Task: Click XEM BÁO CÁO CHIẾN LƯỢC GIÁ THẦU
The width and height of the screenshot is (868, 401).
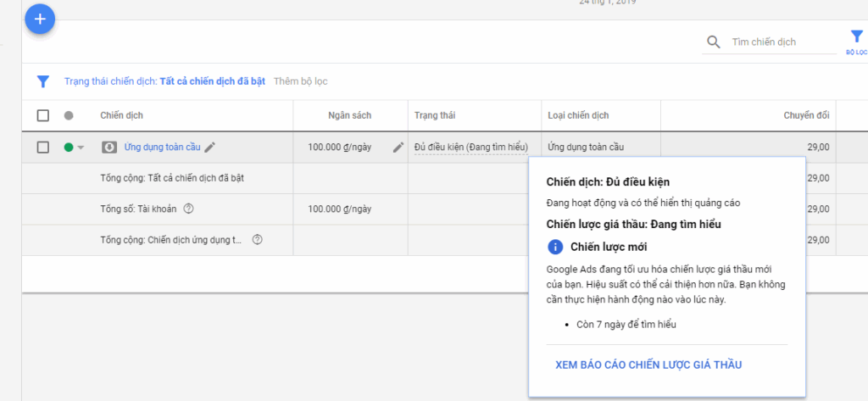Action: (x=648, y=365)
